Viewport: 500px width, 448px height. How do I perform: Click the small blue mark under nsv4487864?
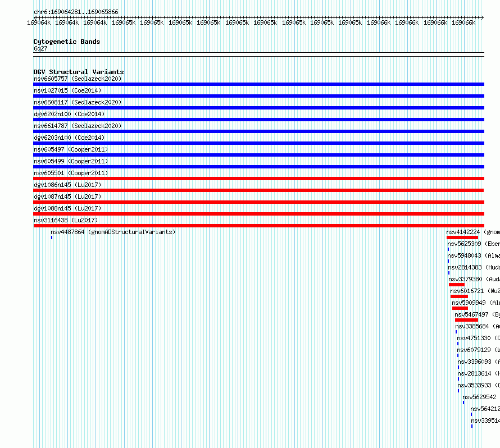(52, 237)
